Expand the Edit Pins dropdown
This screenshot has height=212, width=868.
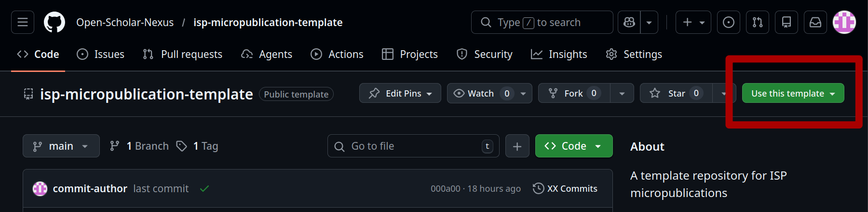pos(400,93)
